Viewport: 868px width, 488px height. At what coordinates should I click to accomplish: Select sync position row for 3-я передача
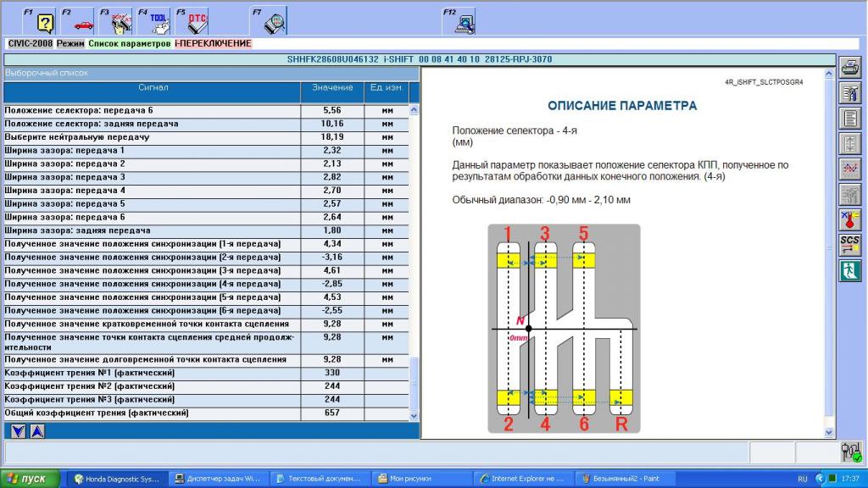(x=206, y=270)
